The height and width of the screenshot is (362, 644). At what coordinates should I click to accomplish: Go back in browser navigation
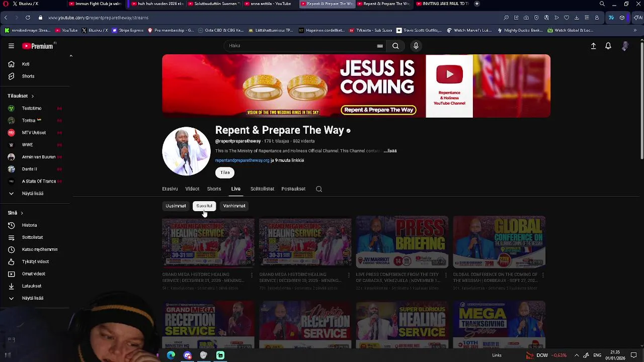tap(6, 18)
